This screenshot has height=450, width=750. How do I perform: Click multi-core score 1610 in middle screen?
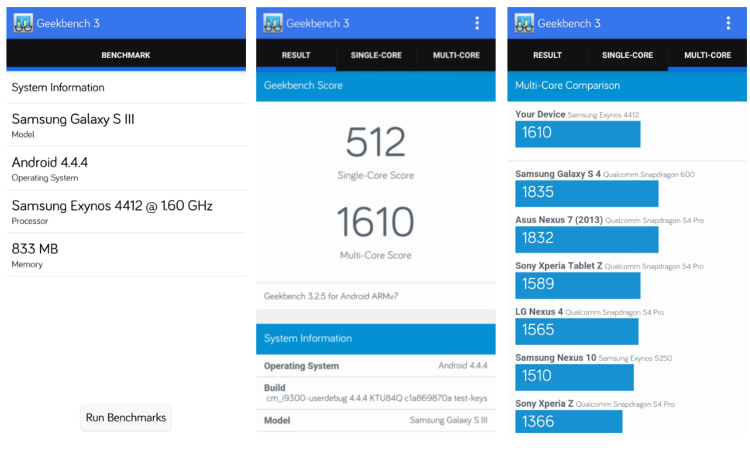[x=375, y=222]
